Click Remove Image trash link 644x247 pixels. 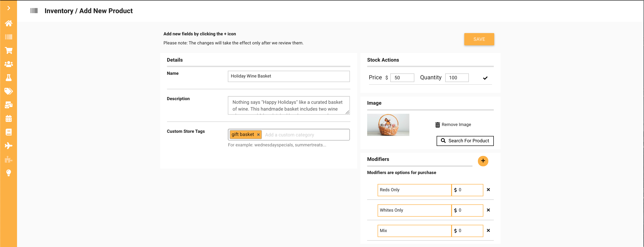click(453, 125)
